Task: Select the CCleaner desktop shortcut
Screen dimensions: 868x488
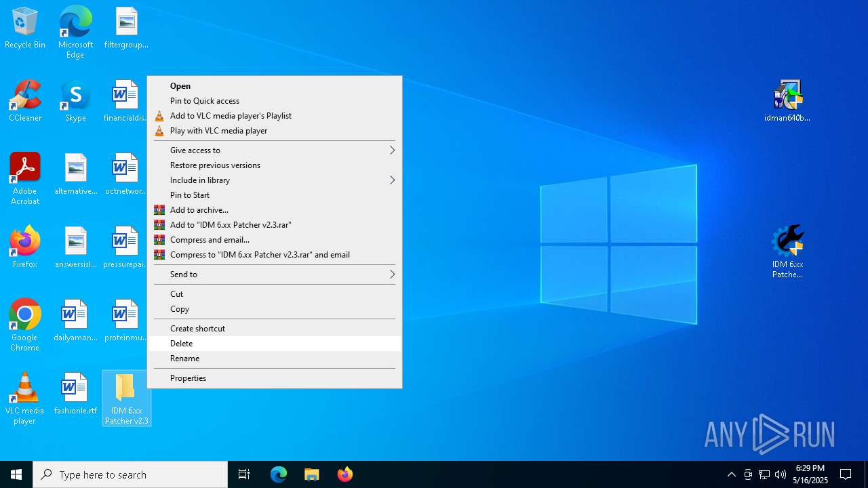Action: (25, 102)
